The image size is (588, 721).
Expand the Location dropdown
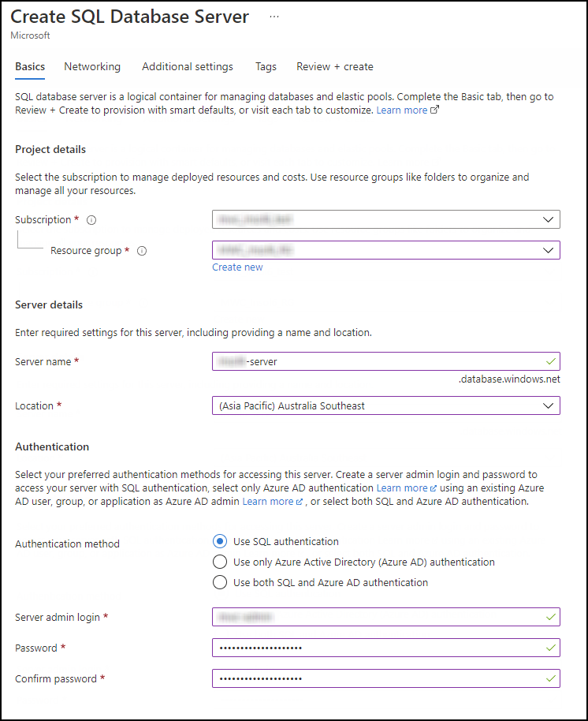(386, 405)
